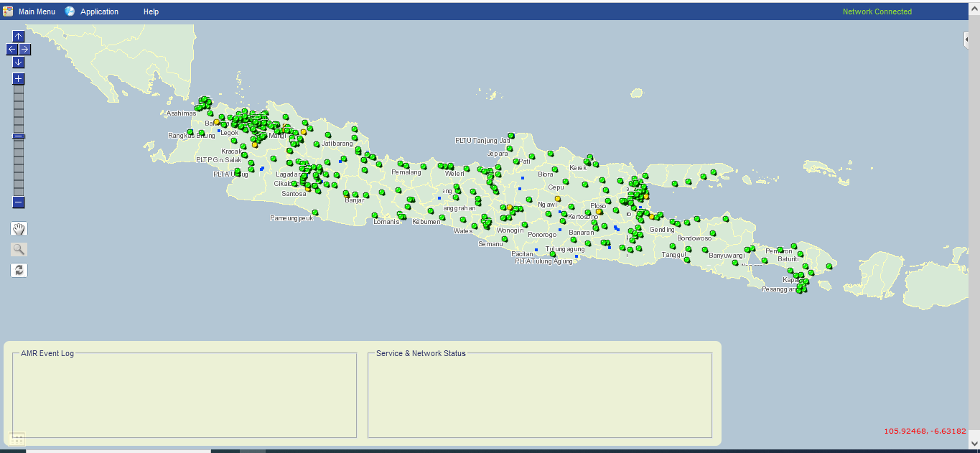Open the Main Menu
Screen dimensions: 980x453
pyautogui.click(x=37, y=11)
